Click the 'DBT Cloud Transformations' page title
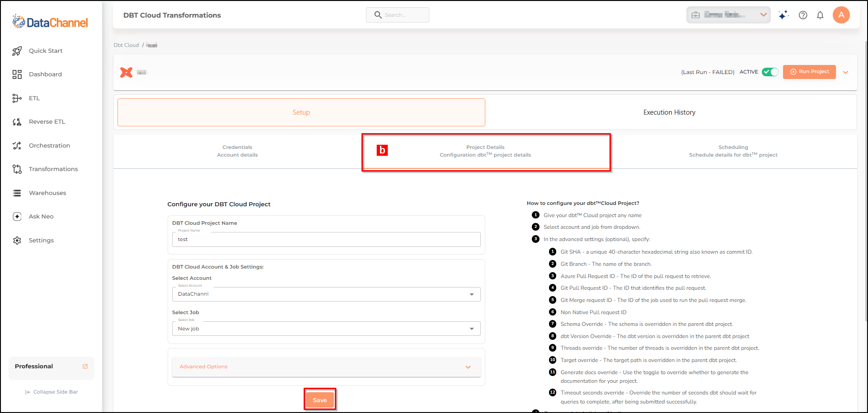Screen dimensions: 868x413 click(172, 15)
